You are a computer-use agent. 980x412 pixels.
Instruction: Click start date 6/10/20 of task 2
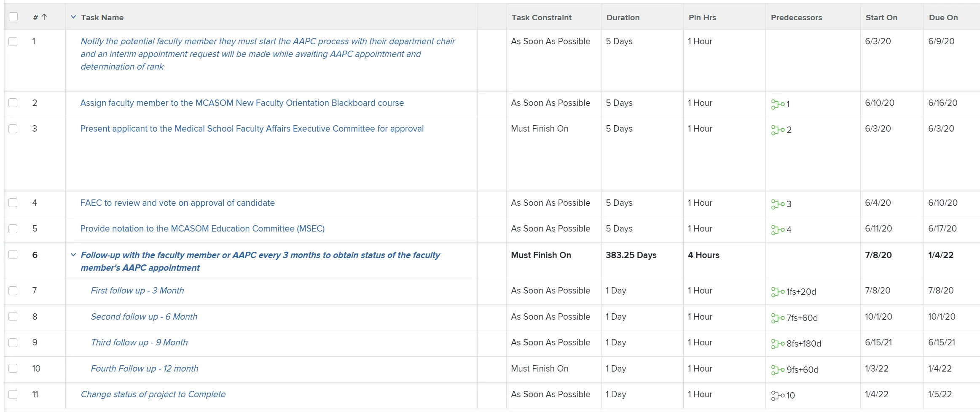coord(880,103)
